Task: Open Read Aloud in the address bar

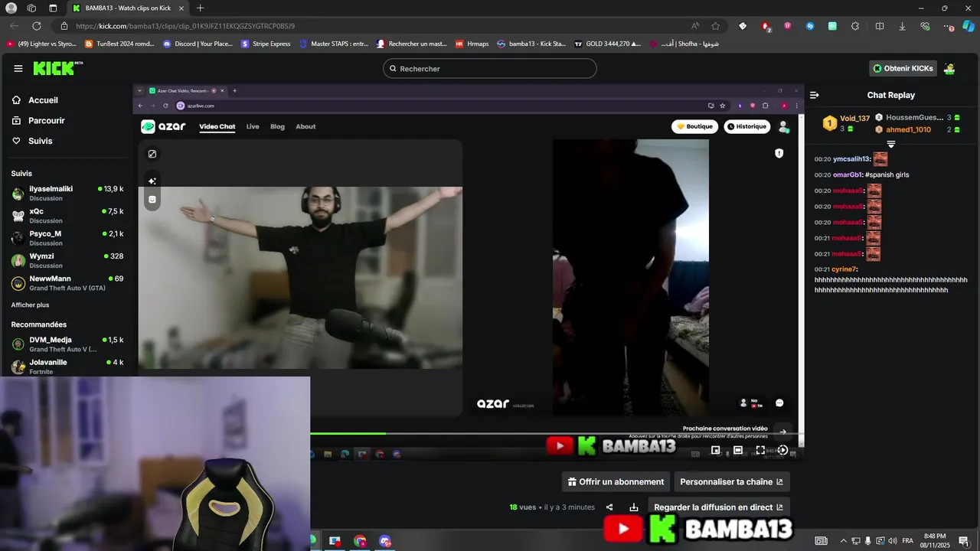Action: [695, 26]
